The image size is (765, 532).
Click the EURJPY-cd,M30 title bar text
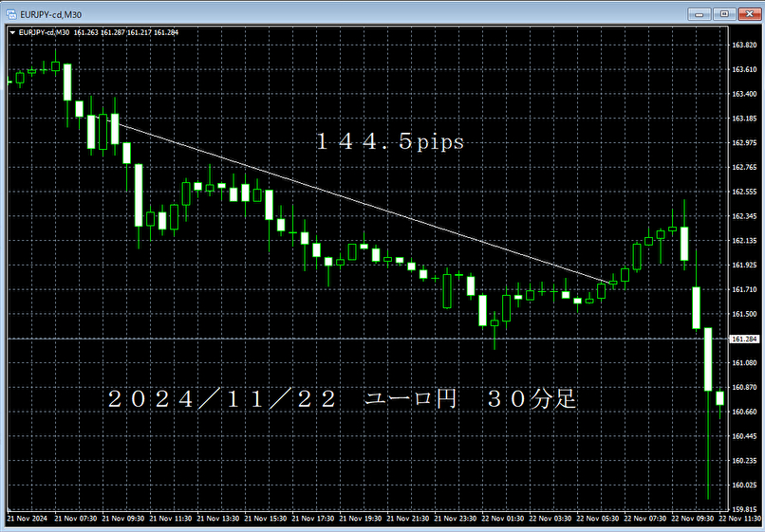tap(50, 14)
